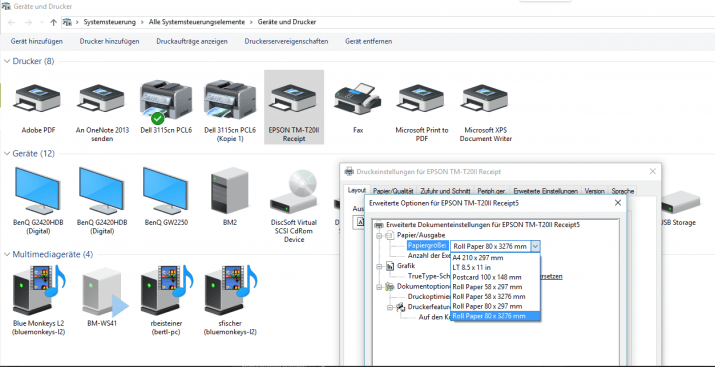The width and height of the screenshot is (715, 367).
Task: Switch to the Periph.ger. tab
Action: click(492, 191)
